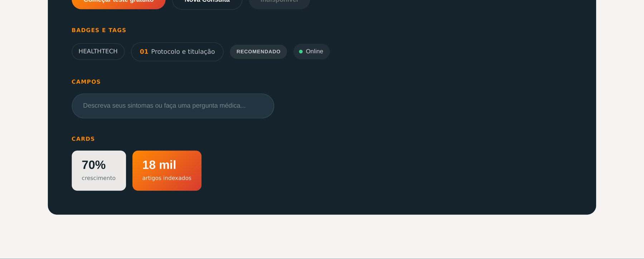Viewport: 644px width, 259px height.
Task: Click the BADGES E TAGS heading
Action: [x=99, y=30]
